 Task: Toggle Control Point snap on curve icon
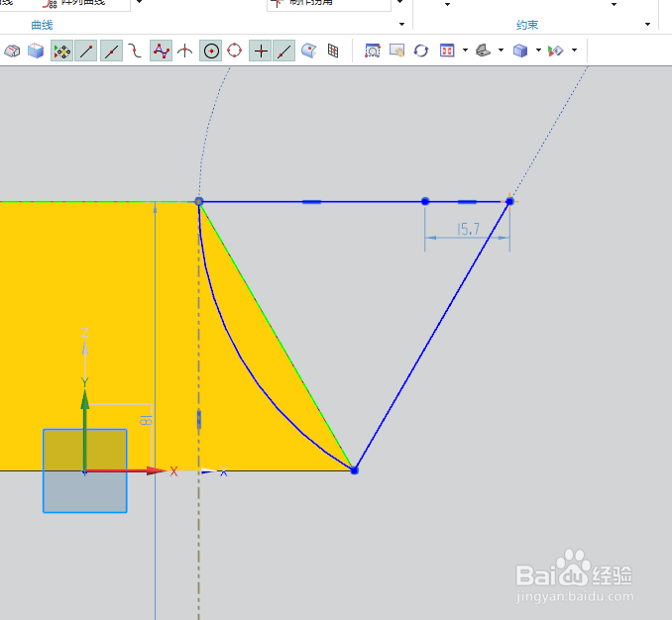click(136, 51)
